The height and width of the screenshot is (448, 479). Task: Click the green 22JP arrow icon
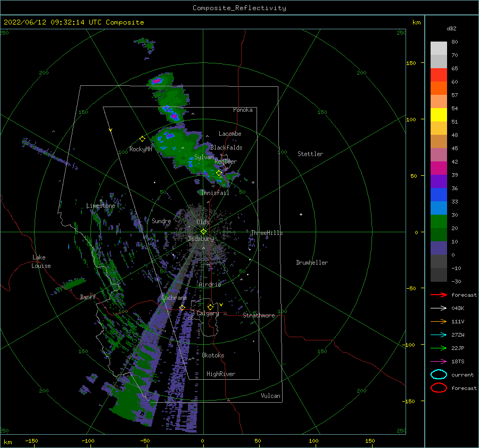tap(439, 348)
